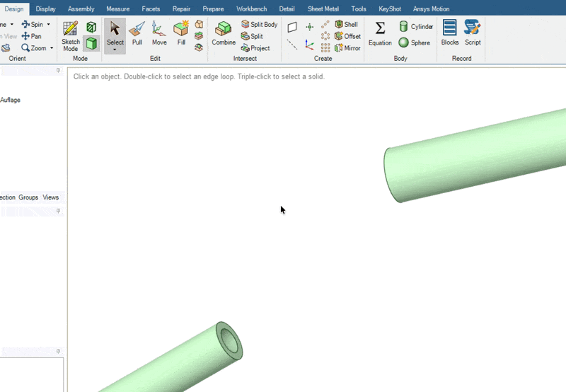Viewport: 566px width, 392px height.
Task: Insert an Equation body
Action: click(380, 33)
